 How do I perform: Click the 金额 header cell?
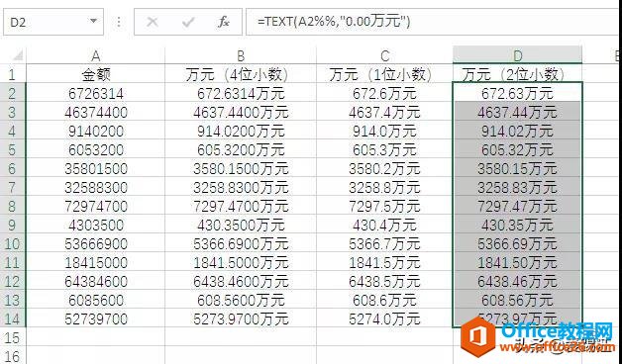(x=96, y=74)
